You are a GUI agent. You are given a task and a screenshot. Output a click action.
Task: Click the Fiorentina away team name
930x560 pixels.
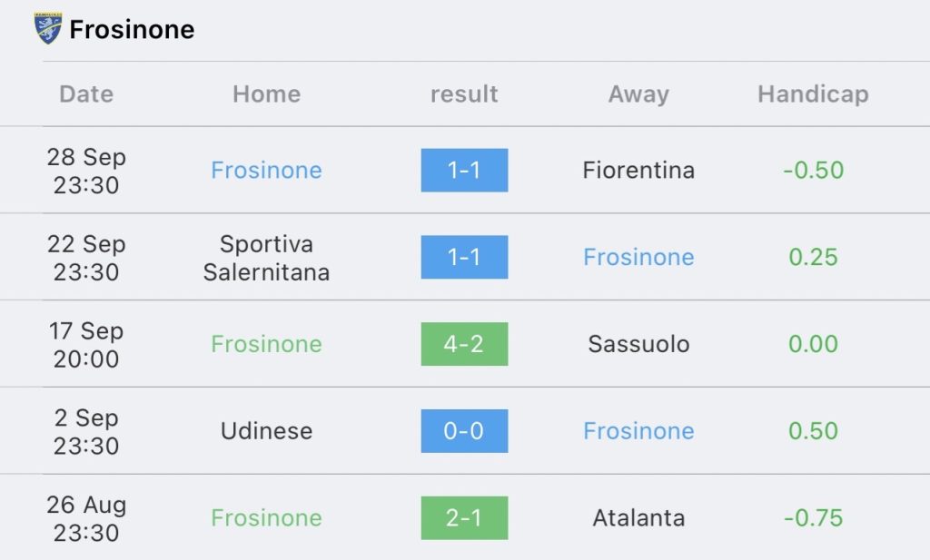tap(638, 170)
